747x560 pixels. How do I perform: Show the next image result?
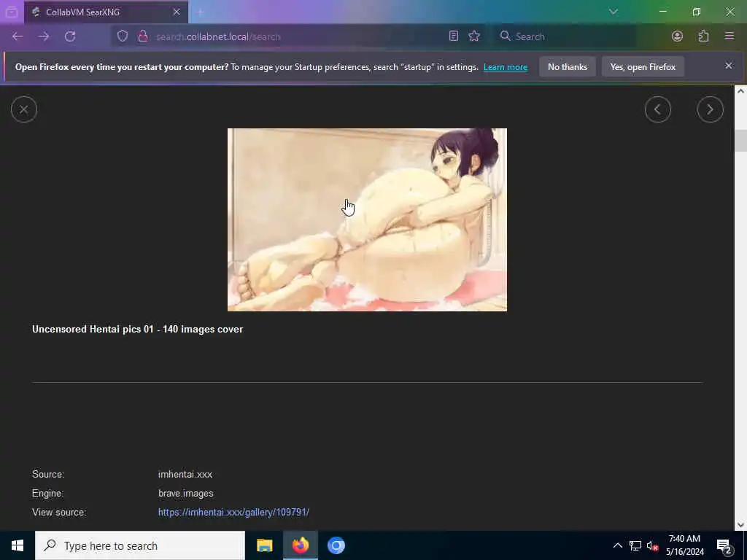(x=711, y=109)
